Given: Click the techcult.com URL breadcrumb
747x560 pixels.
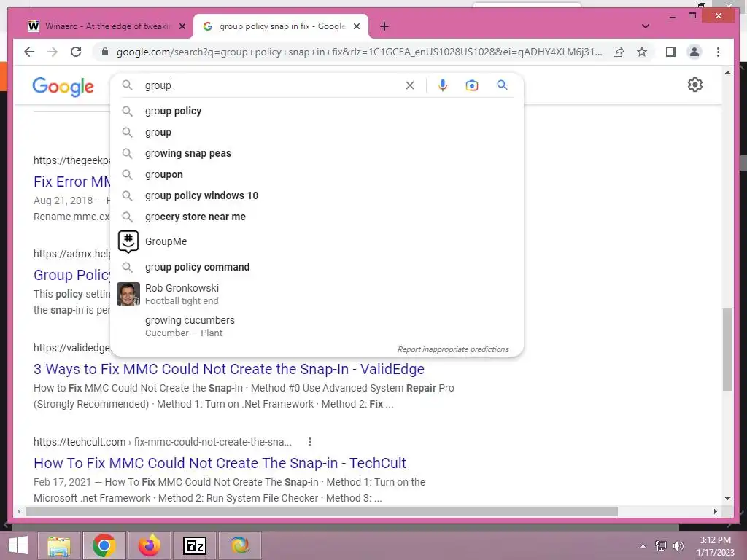Looking at the screenshot, I should [163, 442].
